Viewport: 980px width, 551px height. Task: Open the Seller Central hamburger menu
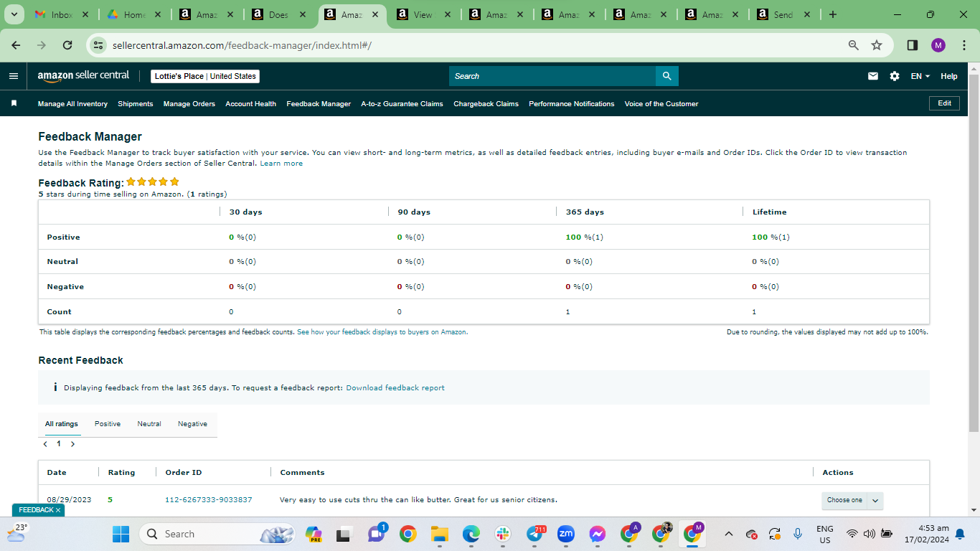tap(14, 76)
